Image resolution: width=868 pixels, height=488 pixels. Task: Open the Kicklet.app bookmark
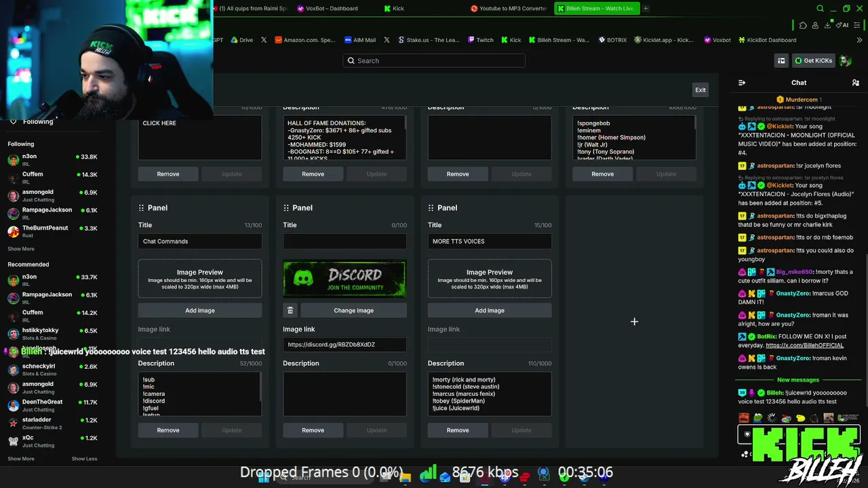pyautogui.click(x=663, y=40)
